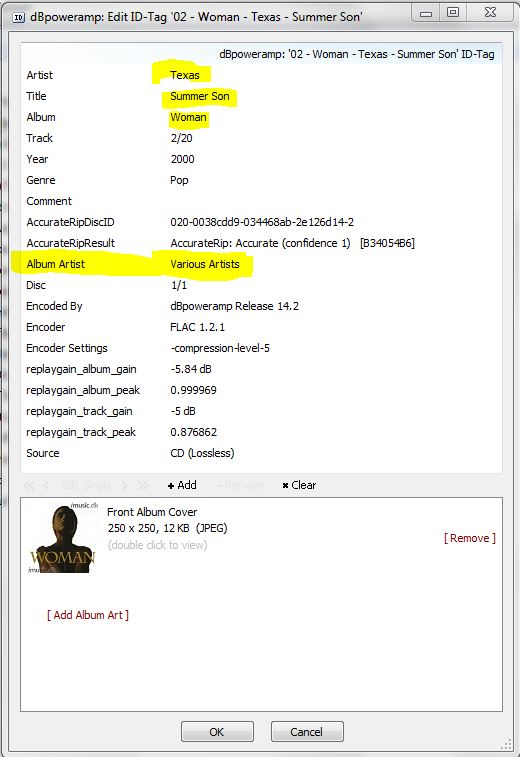Minimize the Edit ID-Tag window
520x757 pixels.
(x=426, y=14)
